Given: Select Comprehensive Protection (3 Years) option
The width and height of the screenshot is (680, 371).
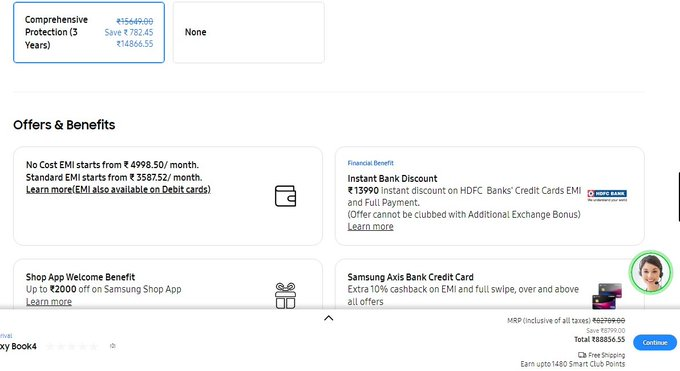Looking at the screenshot, I should [89, 33].
